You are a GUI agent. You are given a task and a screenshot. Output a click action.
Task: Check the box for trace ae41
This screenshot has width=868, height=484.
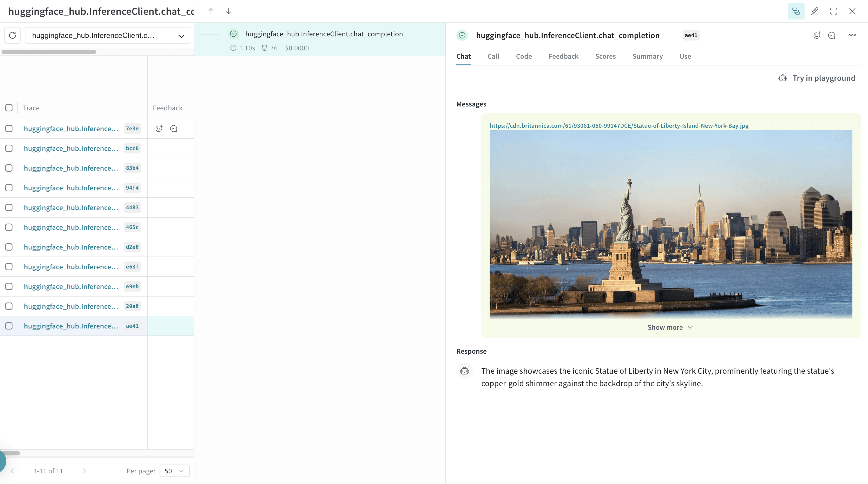pyautogui.click(x=9, y=326)
